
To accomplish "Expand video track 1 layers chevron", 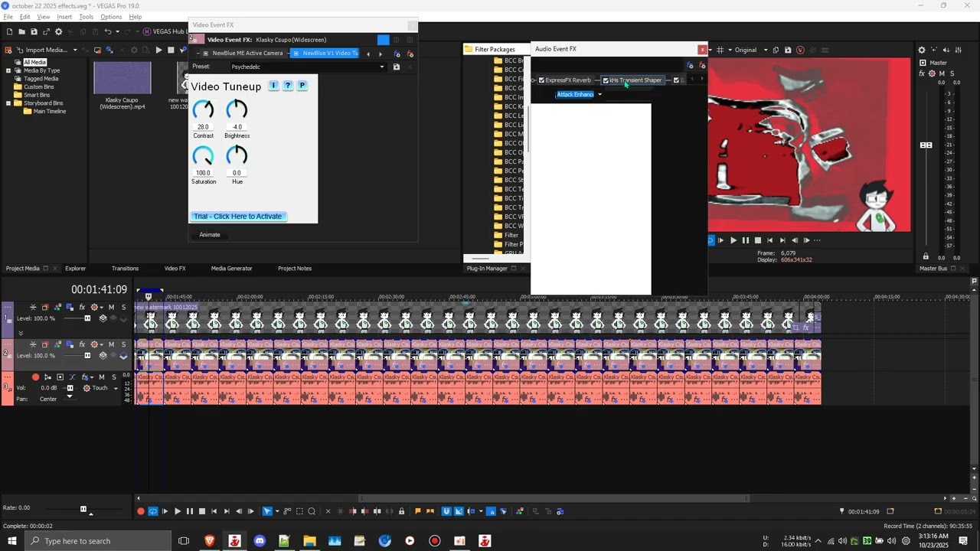I will coord(21,333).
